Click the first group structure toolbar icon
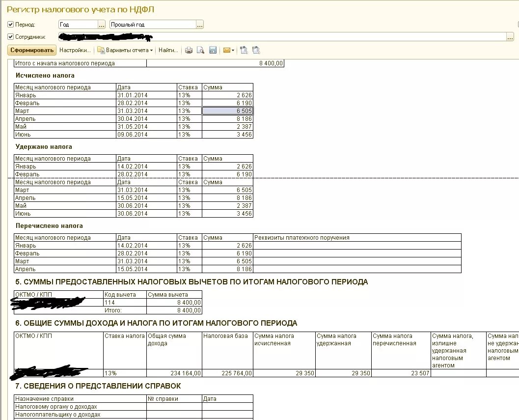 [244, 50]
